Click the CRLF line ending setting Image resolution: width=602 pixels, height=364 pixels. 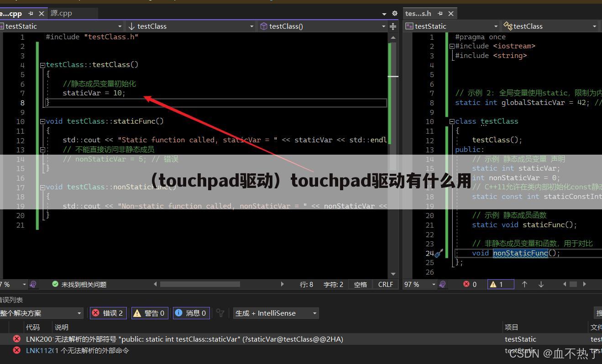pos(386,285)
